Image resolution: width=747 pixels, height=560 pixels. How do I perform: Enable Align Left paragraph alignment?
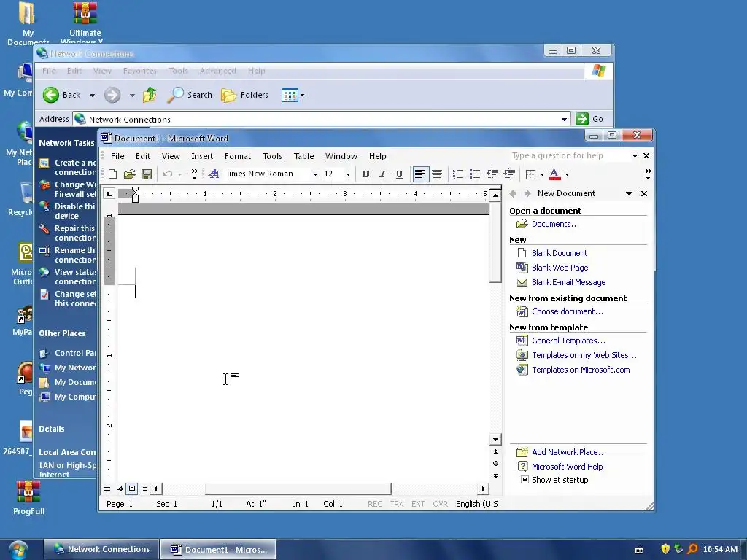(x=419, y=174)
